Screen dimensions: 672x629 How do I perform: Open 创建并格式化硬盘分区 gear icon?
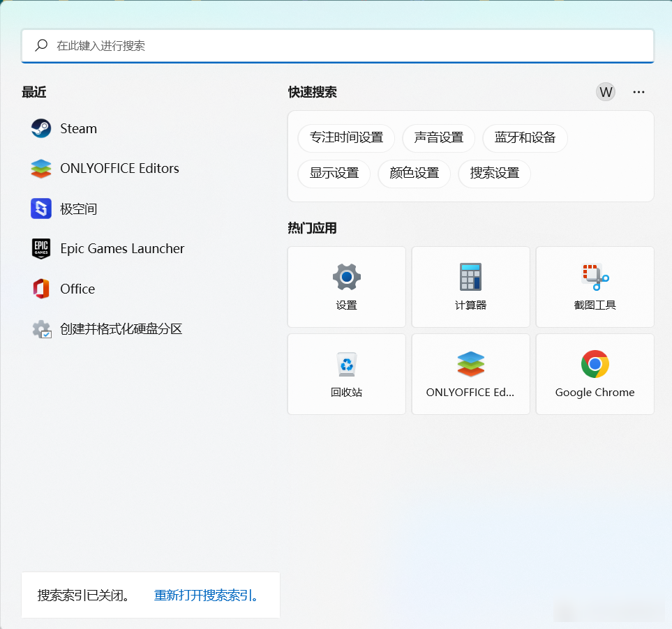pos(42,329)
